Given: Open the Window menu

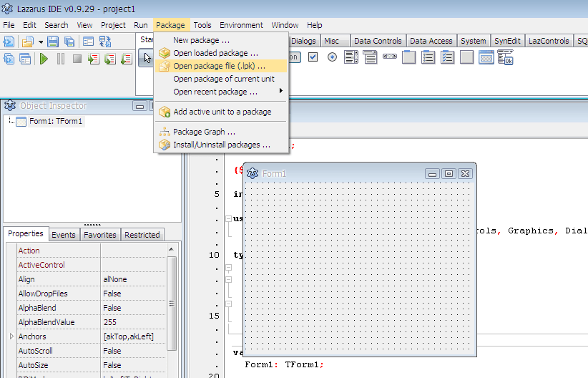Looking at the screenshot, I should [285, 25].
